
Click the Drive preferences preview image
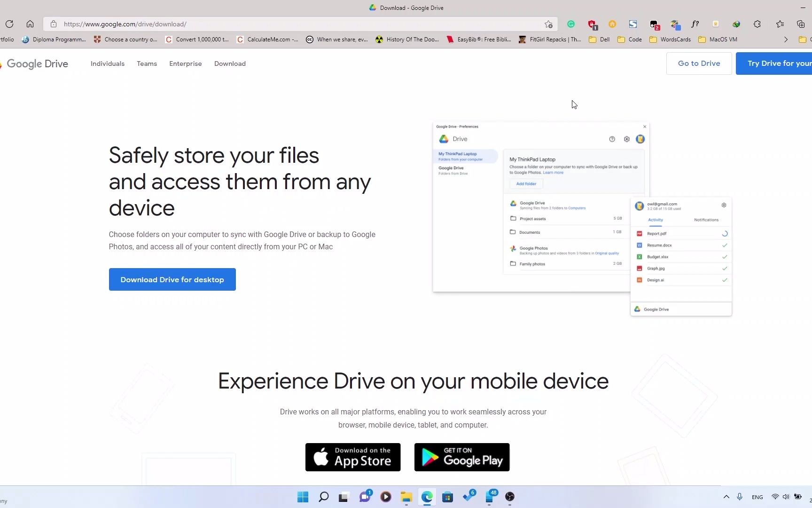tap(582, 219)
